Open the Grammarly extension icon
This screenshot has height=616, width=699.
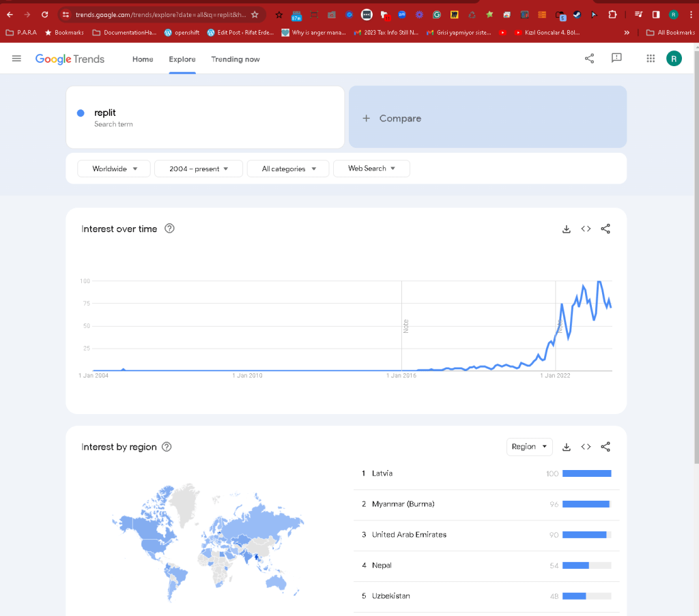pos(436,15)
